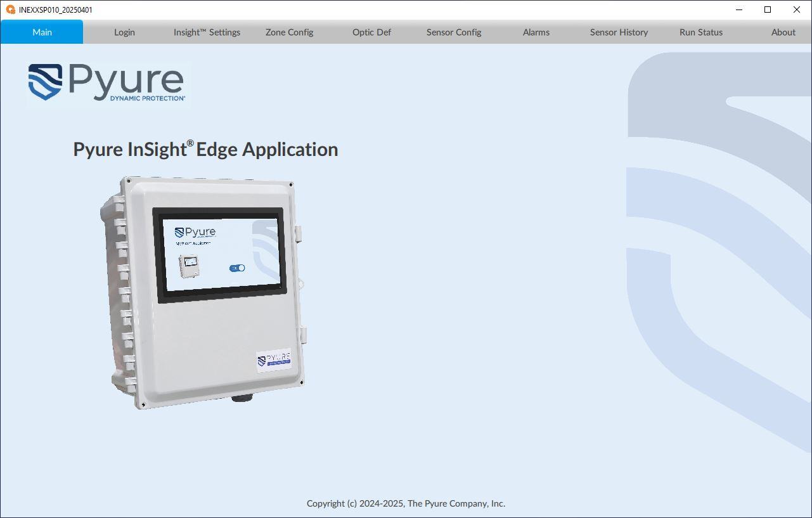Open the Sensor Config tab
This screenshot has width=812, height=518.
(454, 32)
